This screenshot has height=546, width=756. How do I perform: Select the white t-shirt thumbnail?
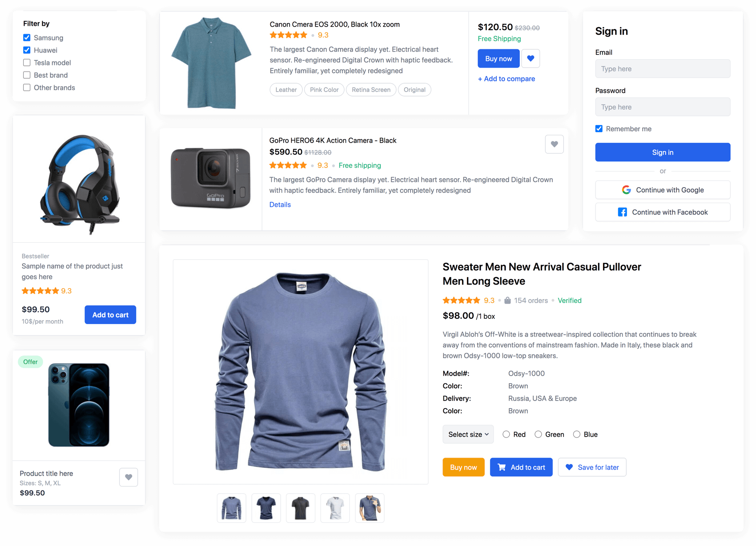(x=335, y=508)
